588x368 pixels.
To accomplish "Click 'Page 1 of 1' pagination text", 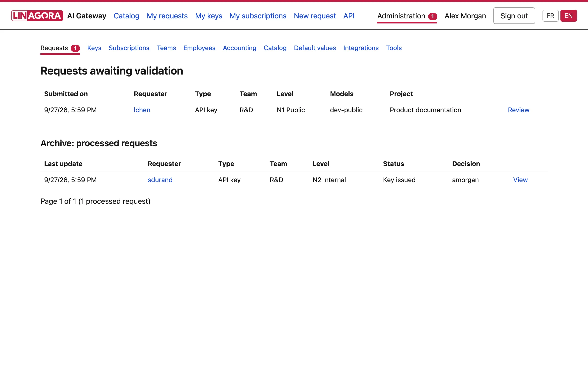I will pos(58,201).
